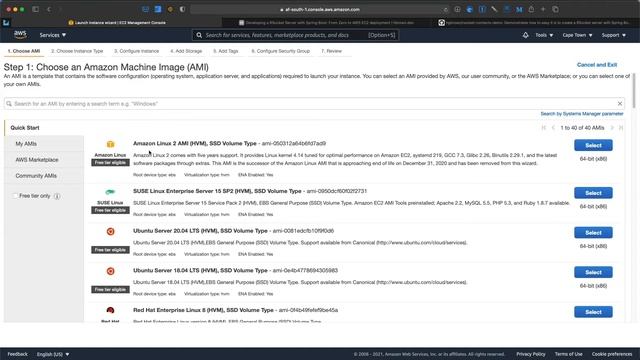The height and width of the screenshot is (360, 640).
Task: Switch to 7. Review step
Action: tap(331, 51)
